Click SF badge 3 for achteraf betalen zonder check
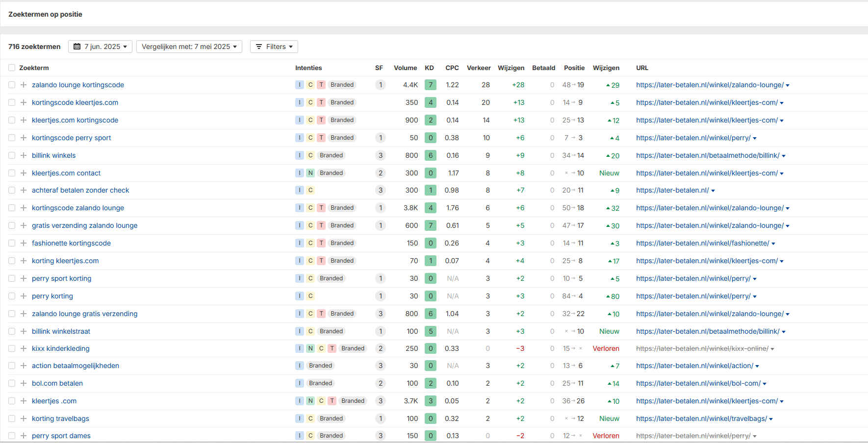 coord(381,190)
